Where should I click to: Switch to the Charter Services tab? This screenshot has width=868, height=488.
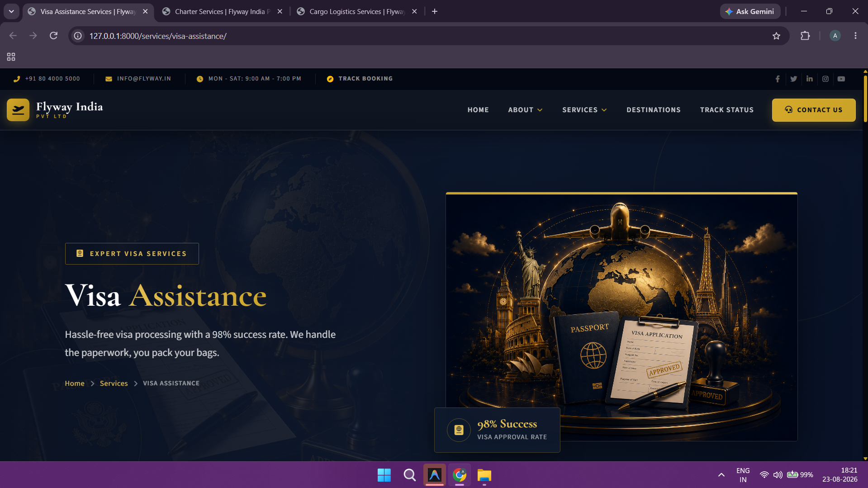(x=222, y=11)
